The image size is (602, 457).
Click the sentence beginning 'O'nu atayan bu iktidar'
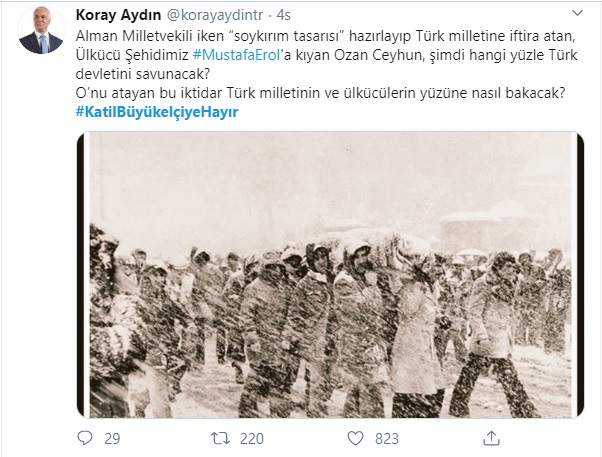tap(320, 93)
